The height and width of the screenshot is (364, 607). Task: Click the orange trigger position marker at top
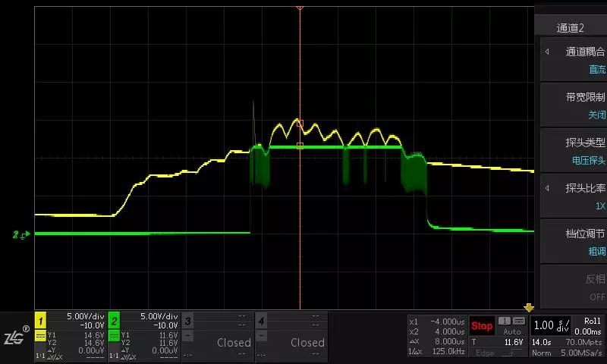click(300, 6)
